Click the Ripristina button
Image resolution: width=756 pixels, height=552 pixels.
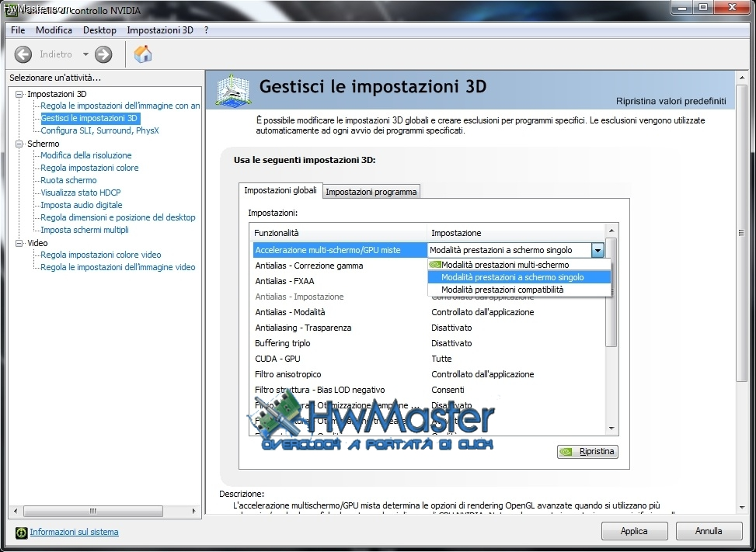coord(587,452)
